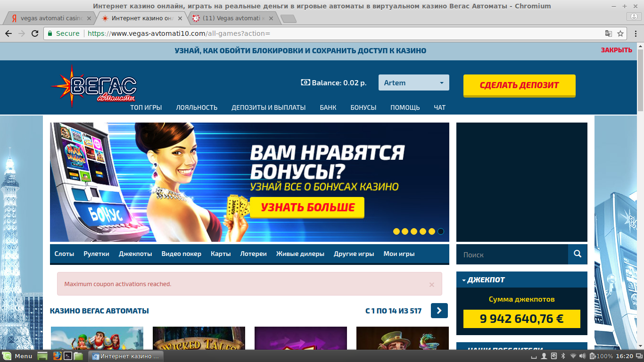The height and width of the screenshot is (362, 644).
Task: Click the Balance: 0.02 р. text
Action: pos(339,82)
